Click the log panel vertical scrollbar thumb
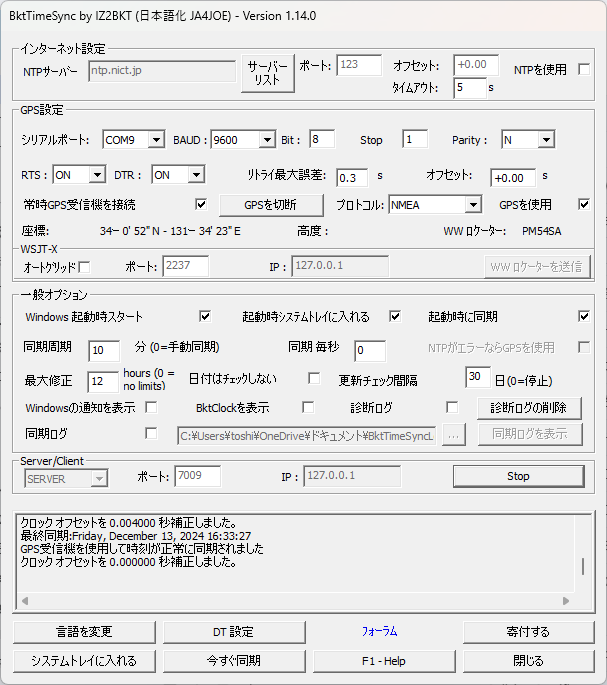This screenshot has height=685, width=607. click(583, 567)
